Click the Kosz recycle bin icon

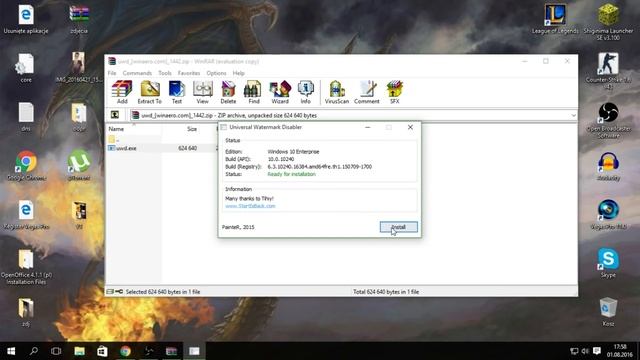608,312
